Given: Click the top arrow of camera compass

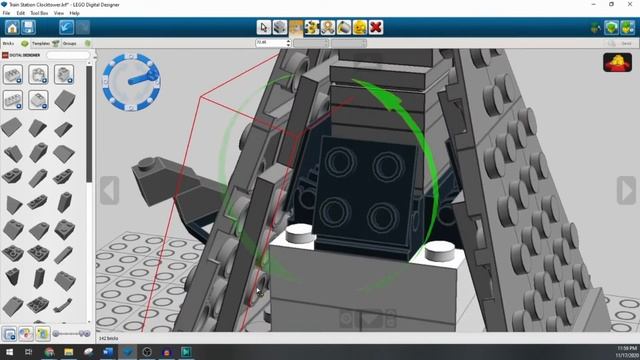Looking at the screenshot, I should tap(131, 56).
